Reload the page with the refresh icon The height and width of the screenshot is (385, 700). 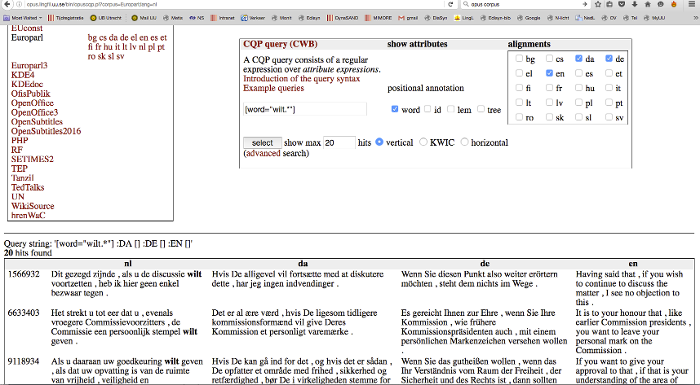450,4
